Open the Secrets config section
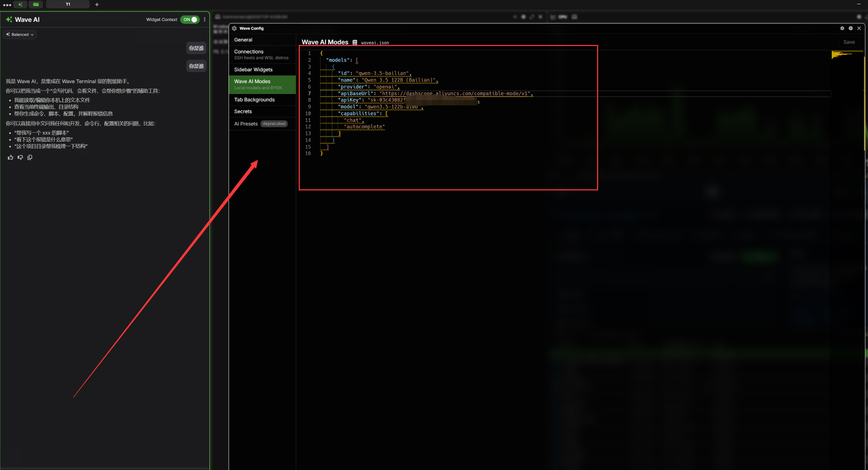The width and height of the screenshot is (868, 470). click(262, 111)
